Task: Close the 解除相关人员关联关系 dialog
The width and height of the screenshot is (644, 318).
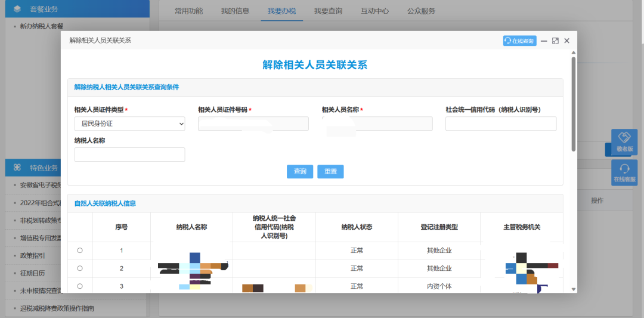Action: (x=566, y=41)
